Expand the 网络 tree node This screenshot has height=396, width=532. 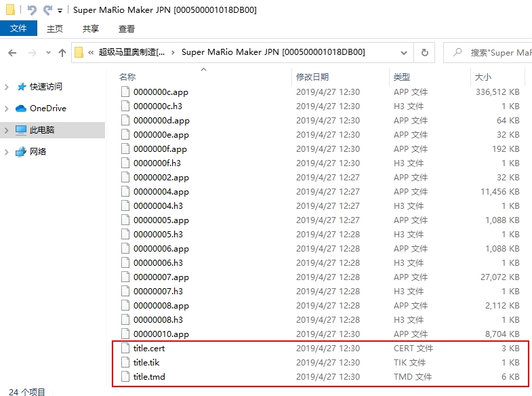[x=7, y=152]
